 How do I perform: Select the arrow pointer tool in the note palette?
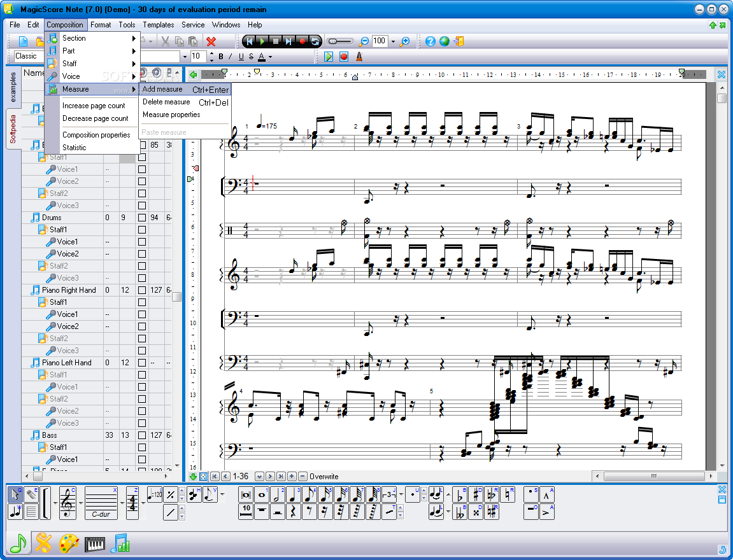point(15,494)
